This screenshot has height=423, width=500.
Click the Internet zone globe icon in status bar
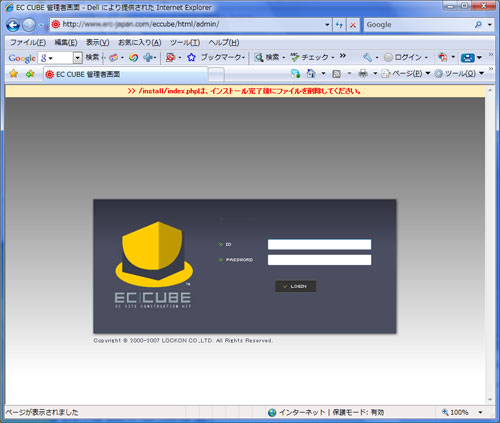(x=272, y=412)
